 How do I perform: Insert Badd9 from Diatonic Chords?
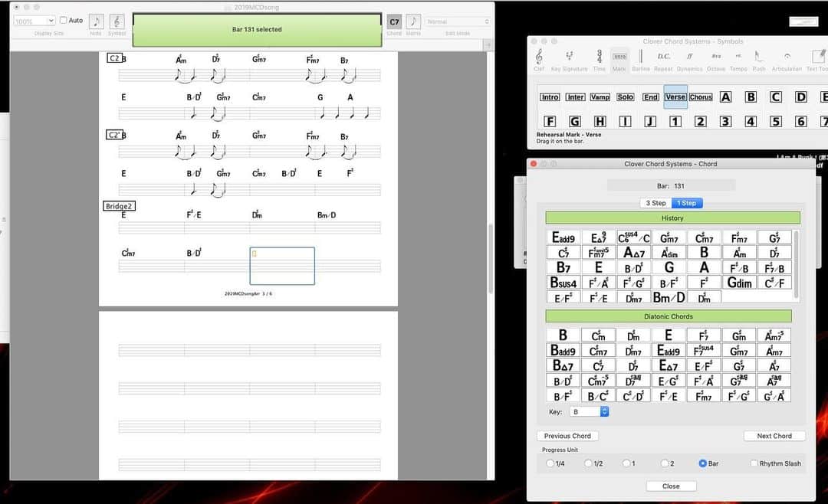click(563, 350)
